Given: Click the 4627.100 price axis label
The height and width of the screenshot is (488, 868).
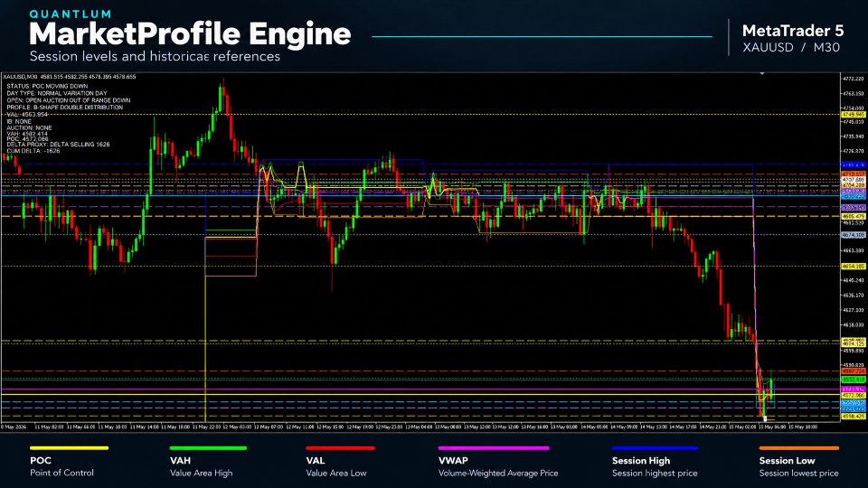Looking at the screenshot, I should (x=854, y=310).
